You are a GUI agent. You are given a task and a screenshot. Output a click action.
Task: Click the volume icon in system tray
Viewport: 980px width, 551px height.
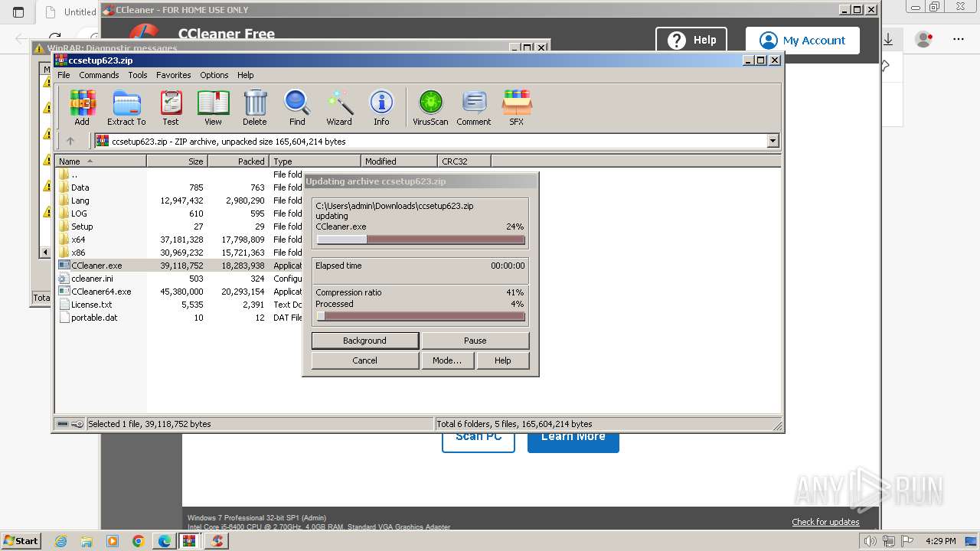click(x=870, y=541)
